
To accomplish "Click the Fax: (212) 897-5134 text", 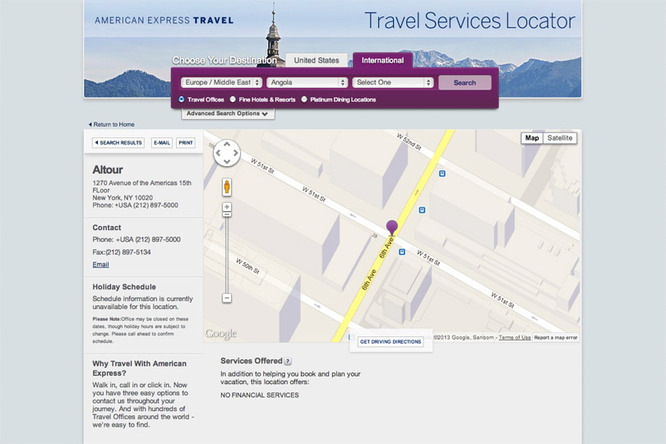I will [122, 252].
